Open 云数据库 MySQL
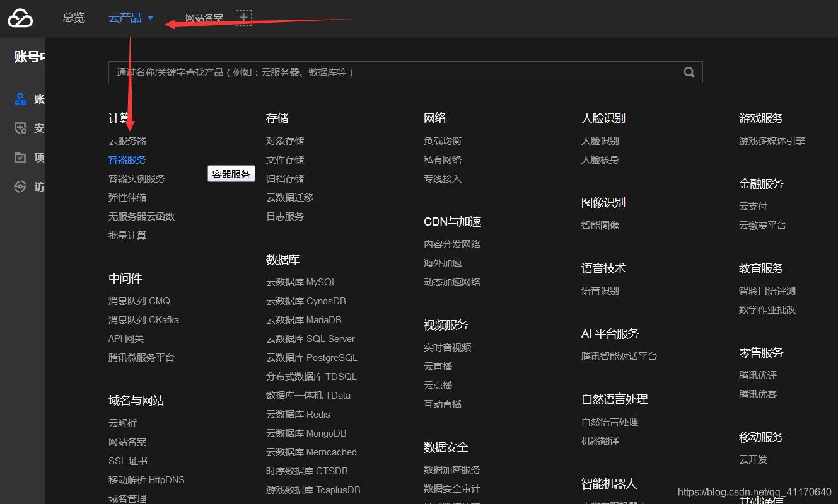The image size is (838, 504). 301,282
